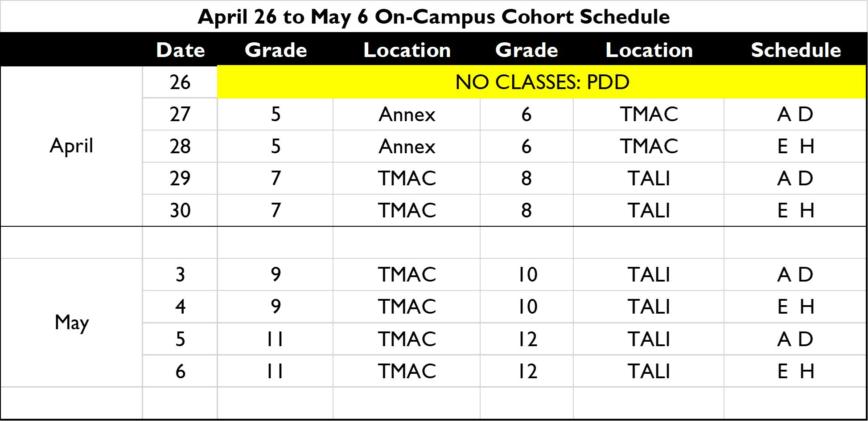The image size is (868, 421).
Task: Click the Schedule column header
Action: (795, 50)
